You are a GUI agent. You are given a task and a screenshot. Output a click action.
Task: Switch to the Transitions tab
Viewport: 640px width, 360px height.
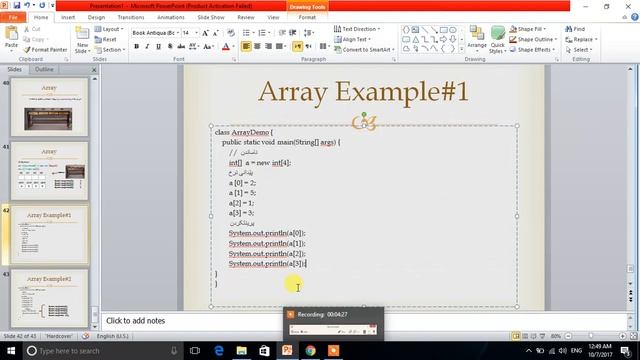[131, 18]
